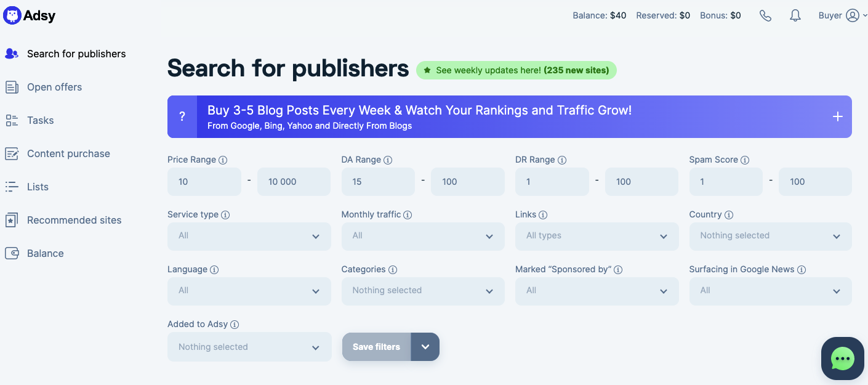The width and height of the screenshot is (868, 385).
Task: Click the blog posts promo banner headline
Action: coord(420,110)
